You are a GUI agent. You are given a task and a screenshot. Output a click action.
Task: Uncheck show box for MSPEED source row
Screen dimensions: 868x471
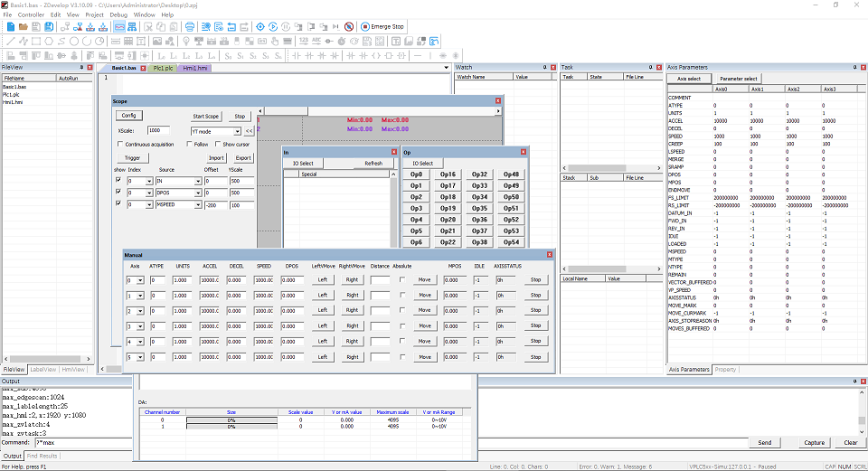coord(118,203)
